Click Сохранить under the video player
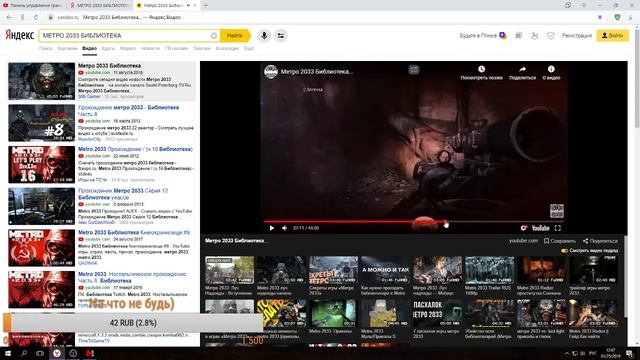This screenshot has height=360, width=640. tap(560, 241)
